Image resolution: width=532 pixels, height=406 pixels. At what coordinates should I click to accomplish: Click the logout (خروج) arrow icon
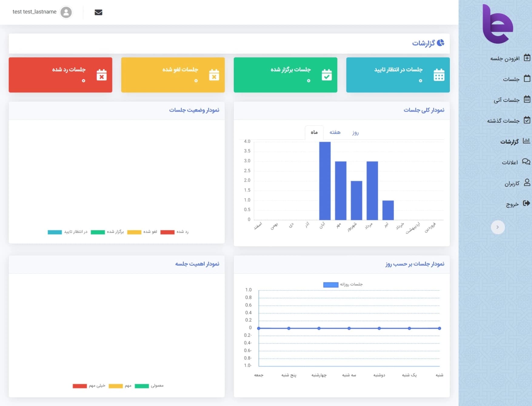click(526, 203)
